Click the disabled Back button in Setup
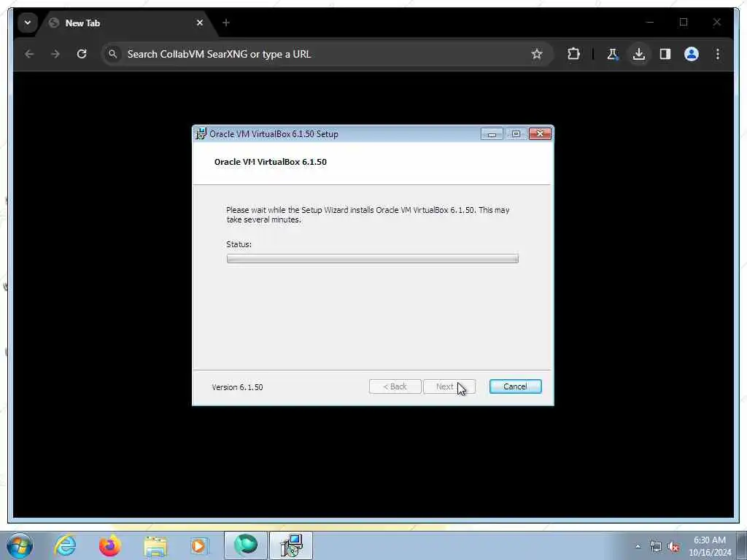747x560 pixels. tap(395, 386)
